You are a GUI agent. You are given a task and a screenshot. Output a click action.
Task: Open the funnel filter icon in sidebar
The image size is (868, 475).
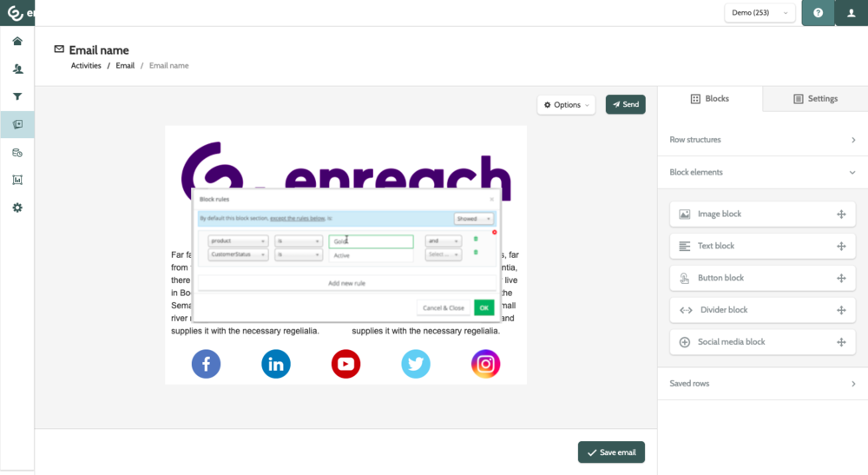17,96
